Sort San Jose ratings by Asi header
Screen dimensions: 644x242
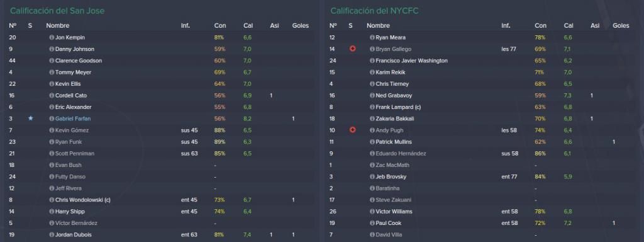point(274,25)
